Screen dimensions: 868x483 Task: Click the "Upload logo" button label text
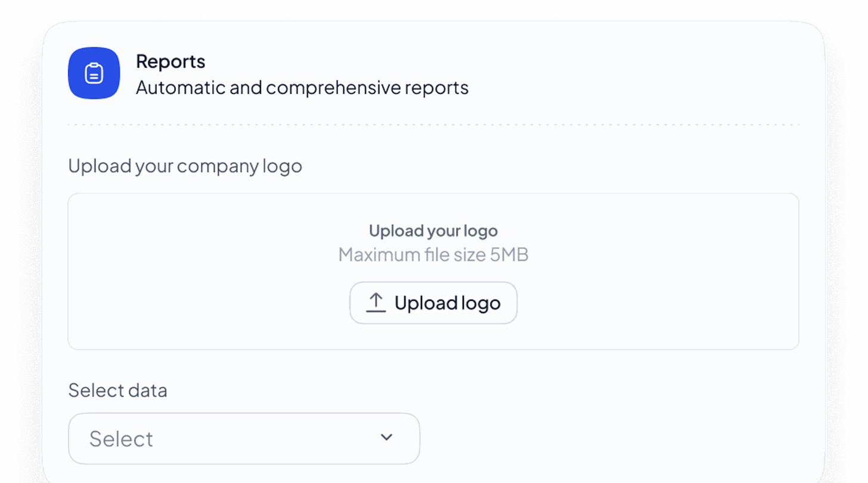[447, 303]
